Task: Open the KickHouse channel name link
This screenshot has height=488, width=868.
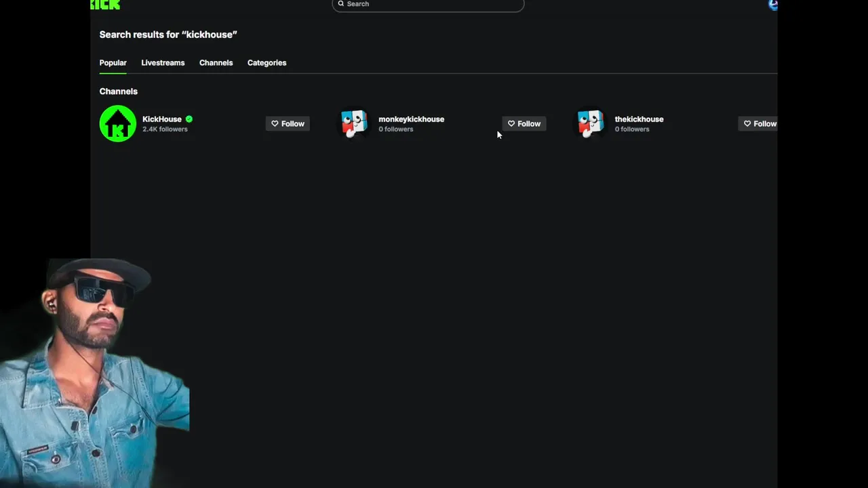Action: [x=162, y=119]
